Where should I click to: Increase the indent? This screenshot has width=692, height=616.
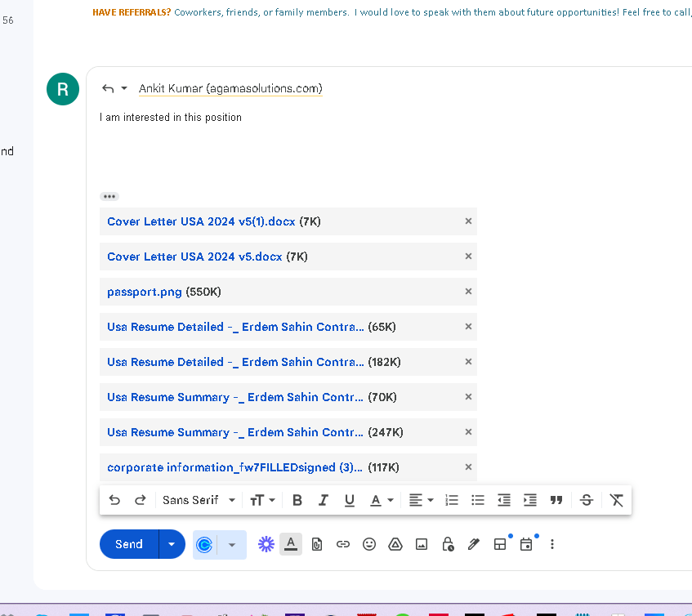[x=529, y=500]
